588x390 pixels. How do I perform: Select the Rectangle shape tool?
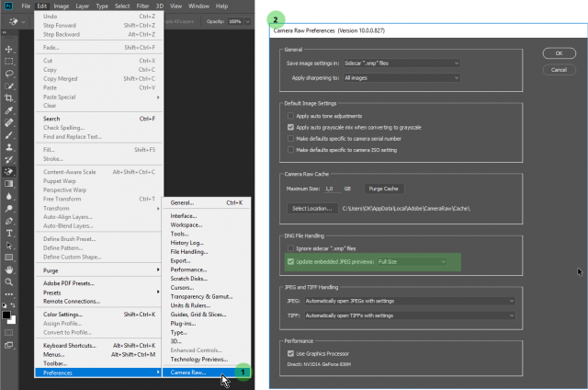point(9,258)
